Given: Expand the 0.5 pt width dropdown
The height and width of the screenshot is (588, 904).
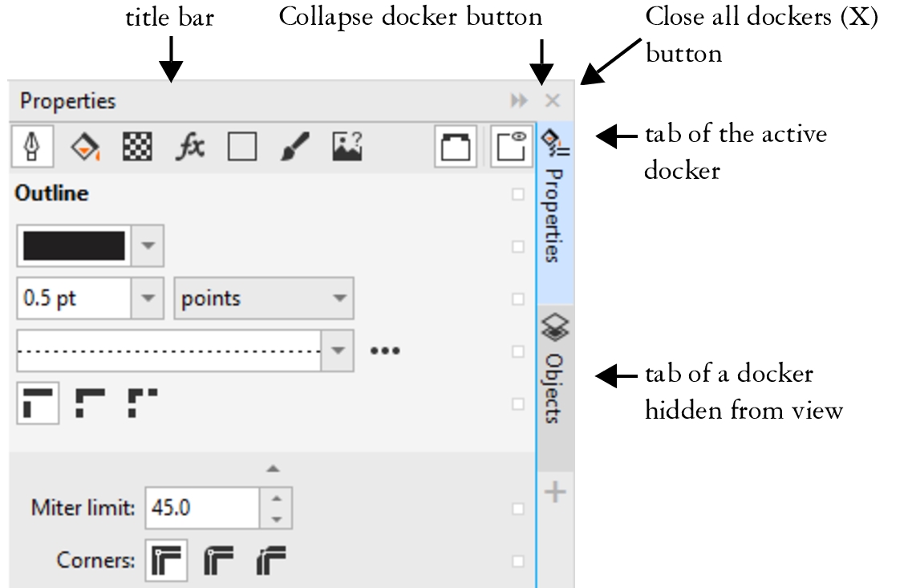Looking at the screenshot, I should (147, 298).
